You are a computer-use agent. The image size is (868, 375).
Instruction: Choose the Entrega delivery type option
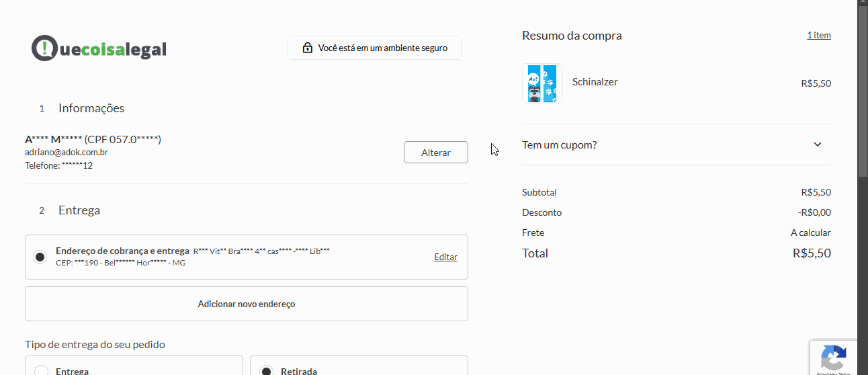(42, 371)
